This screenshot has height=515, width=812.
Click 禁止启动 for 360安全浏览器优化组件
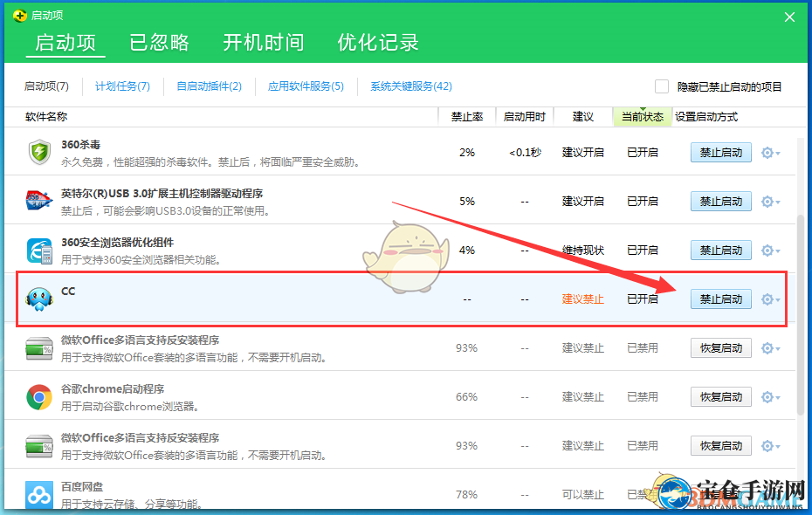pos(721,251)
